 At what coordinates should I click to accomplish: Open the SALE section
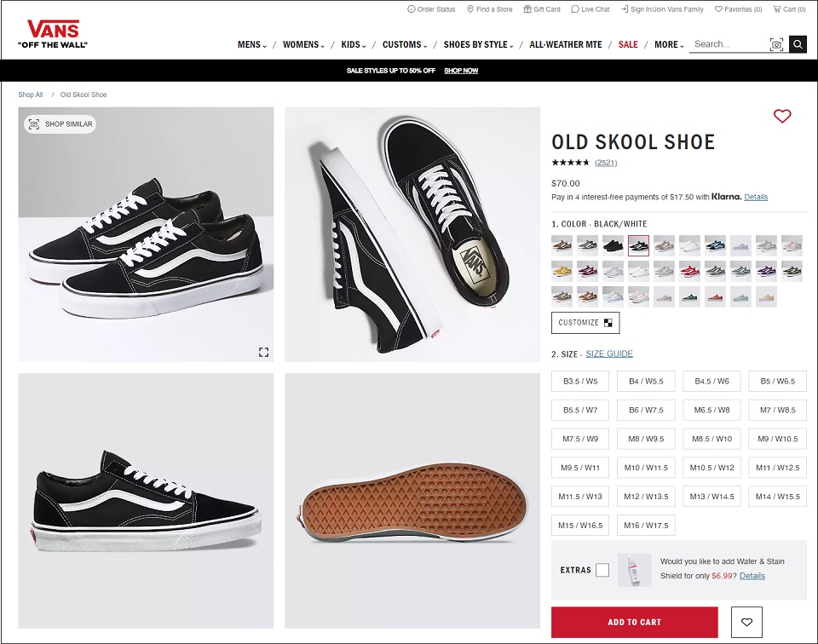(x=628, y=45)
